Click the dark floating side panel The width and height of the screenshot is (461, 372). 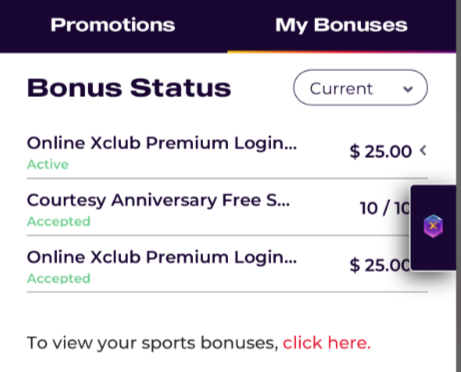tap(433, 228)
